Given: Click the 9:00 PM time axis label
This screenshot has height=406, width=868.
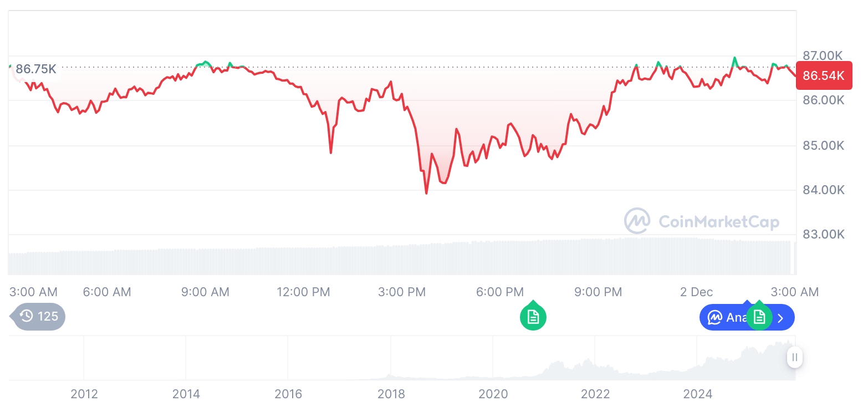Looking at the screenshot, I should [598, 292].
